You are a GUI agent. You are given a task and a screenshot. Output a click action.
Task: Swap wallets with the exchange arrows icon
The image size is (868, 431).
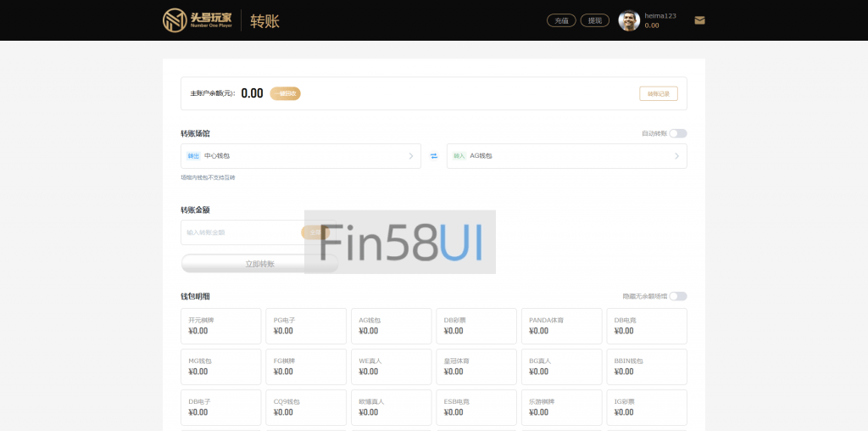pos(434,156)
